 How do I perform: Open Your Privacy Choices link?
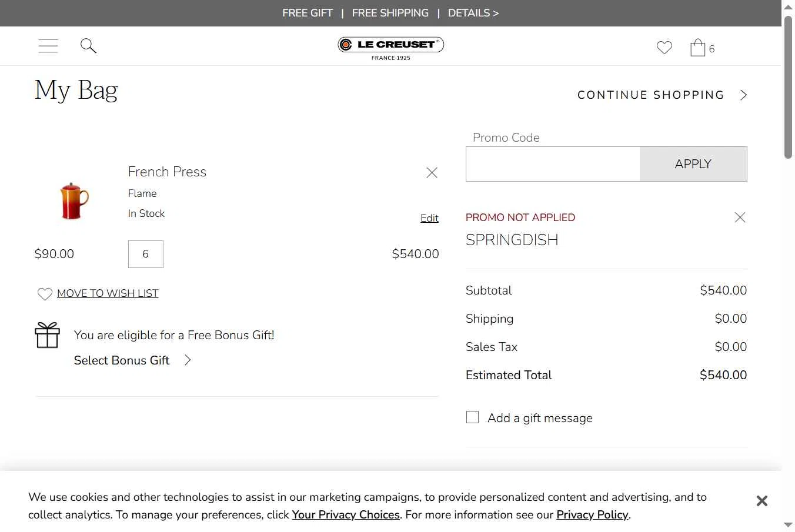pyautogui.click(x=346, y=515)
